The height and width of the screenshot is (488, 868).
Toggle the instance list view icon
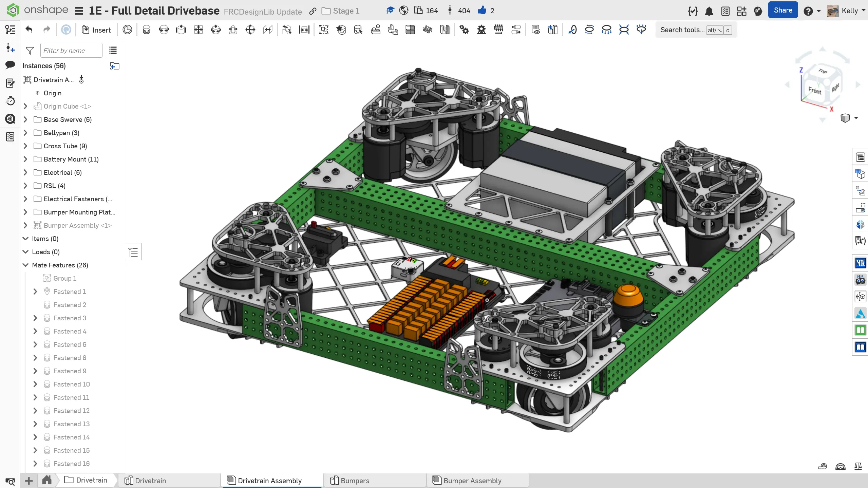point(113,51)
